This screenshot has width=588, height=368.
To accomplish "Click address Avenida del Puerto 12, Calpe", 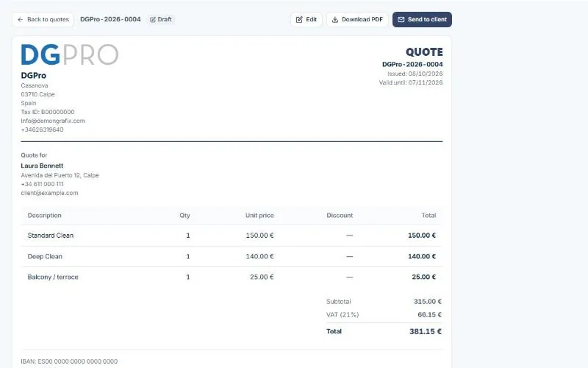I will [x=60, y=175].
